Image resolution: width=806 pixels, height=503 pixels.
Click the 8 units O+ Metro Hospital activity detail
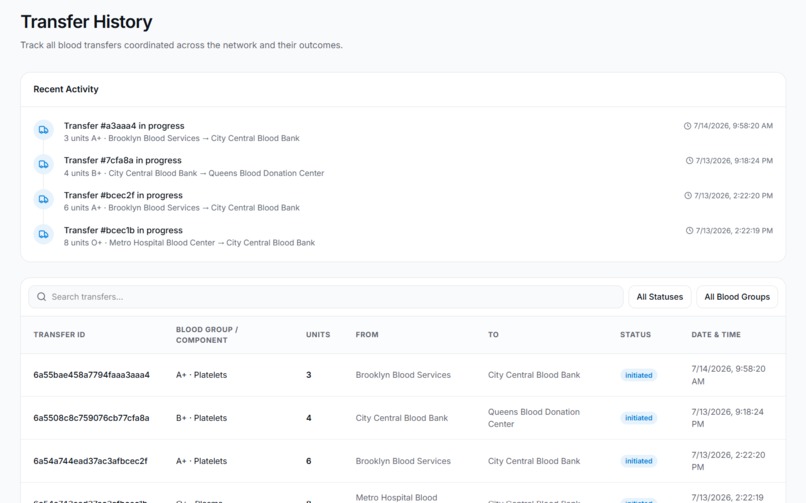(189, 243)
